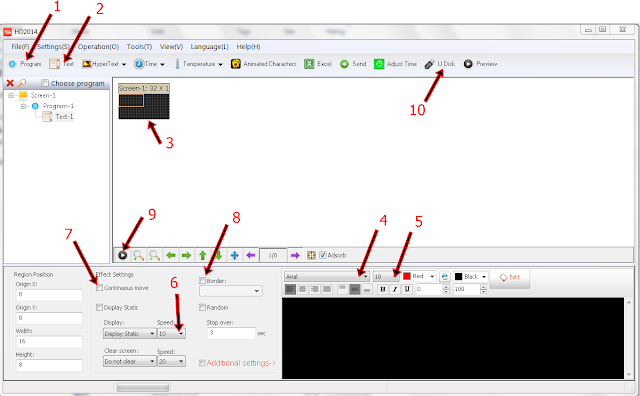Click the Preview toolbar icon

point(468,64)
